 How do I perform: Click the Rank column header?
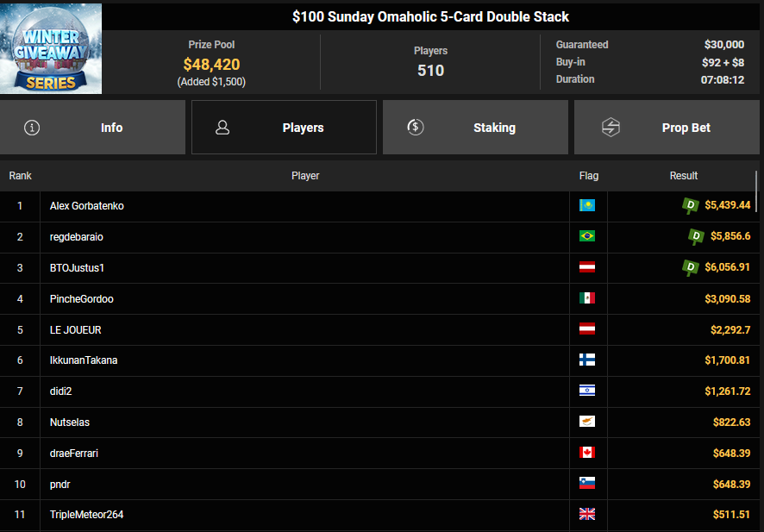20,176
